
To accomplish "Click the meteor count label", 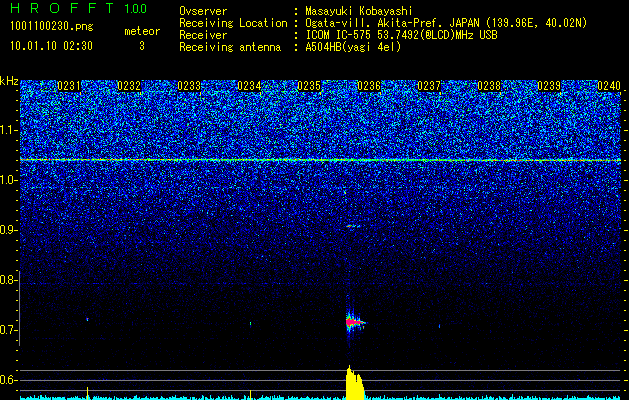I will point(142,31).
